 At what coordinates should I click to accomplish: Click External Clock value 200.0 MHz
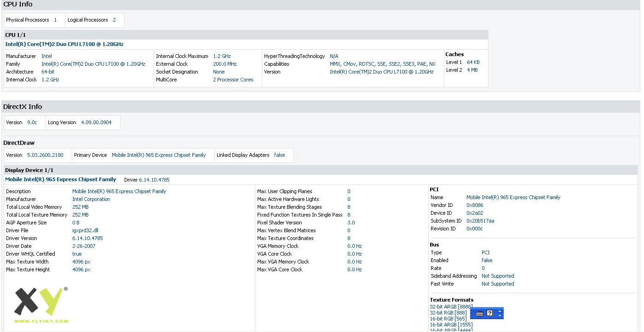[225, 64]
